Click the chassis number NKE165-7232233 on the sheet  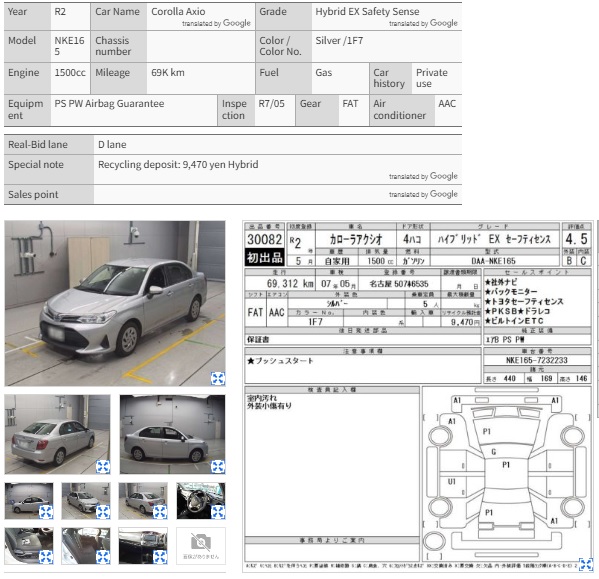tap(536, 360)
